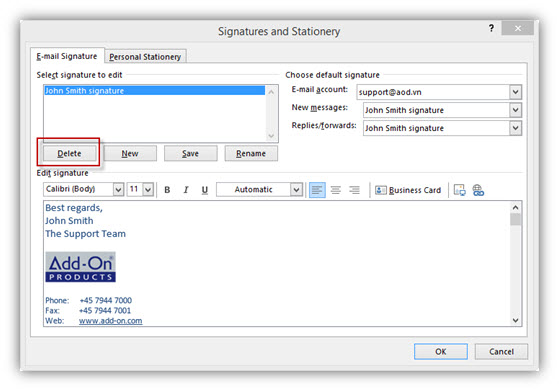Align signature text right
Viewport: 559px width, 391px height.
pos(354,190)
